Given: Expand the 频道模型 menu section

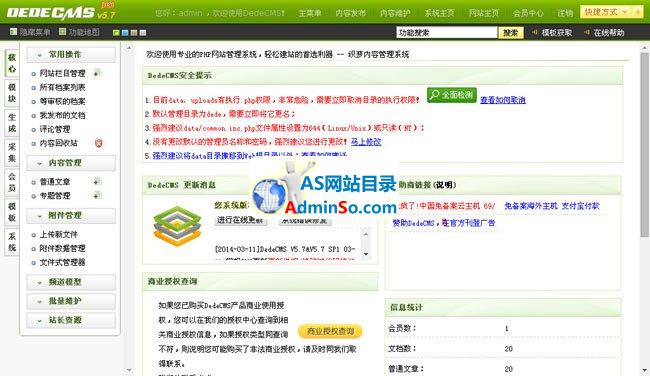Looking at the screenshot, I should point(71,282).
